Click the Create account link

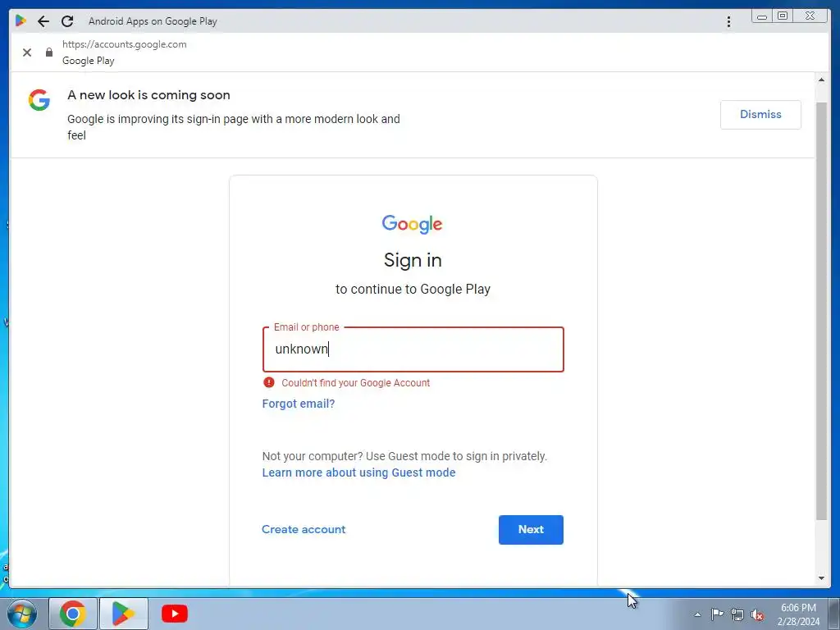[x=304, y=529]
